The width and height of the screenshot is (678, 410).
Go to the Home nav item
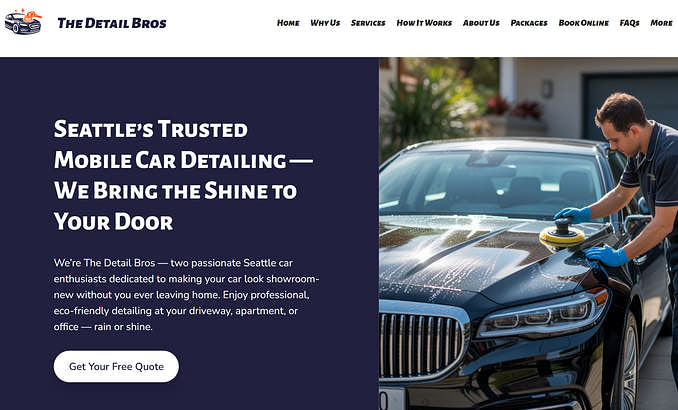288,23
